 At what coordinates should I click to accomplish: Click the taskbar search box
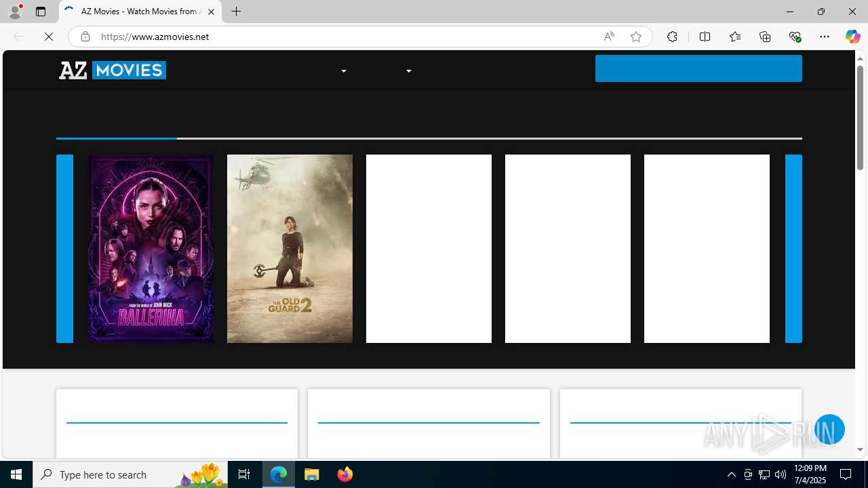tap(130, 474)
